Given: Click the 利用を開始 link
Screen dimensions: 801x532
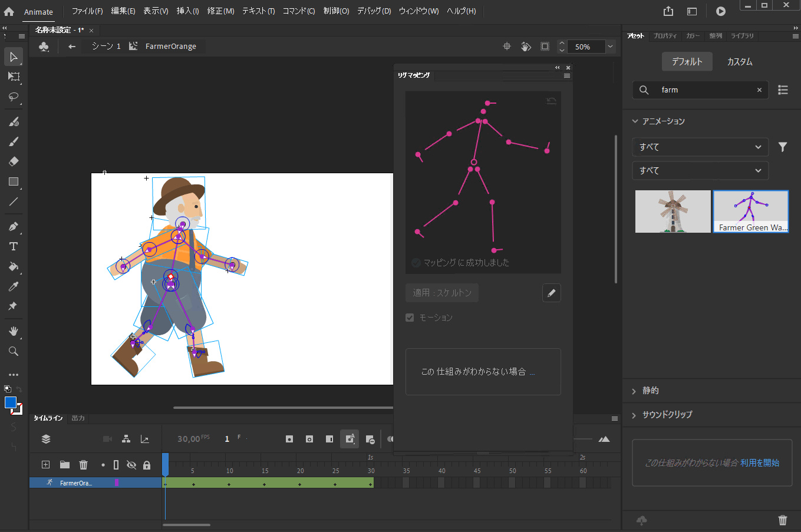Looking at the screenshot, I should [760, 463].
